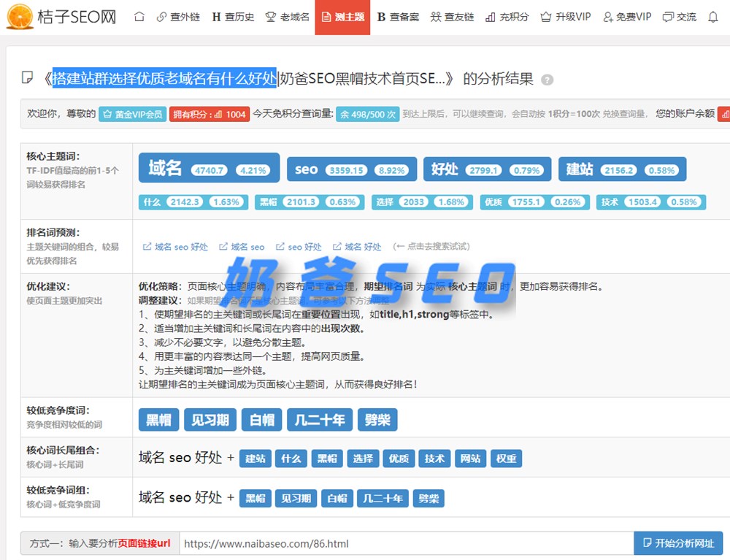Click 黑帽 in the 核心词长尾组合 row
Viewport: 730px width, 560px height.
[x=327, y=459]
